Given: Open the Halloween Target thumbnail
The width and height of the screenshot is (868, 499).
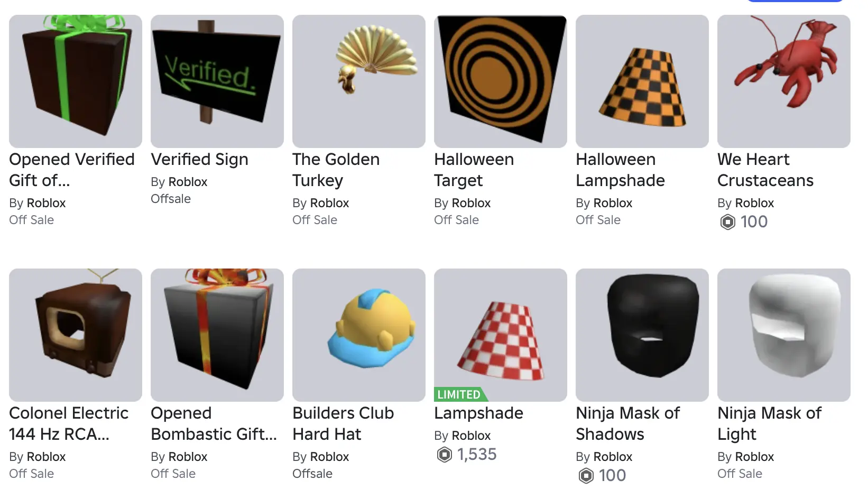Looking at the screenshot, I should [501, 81].
